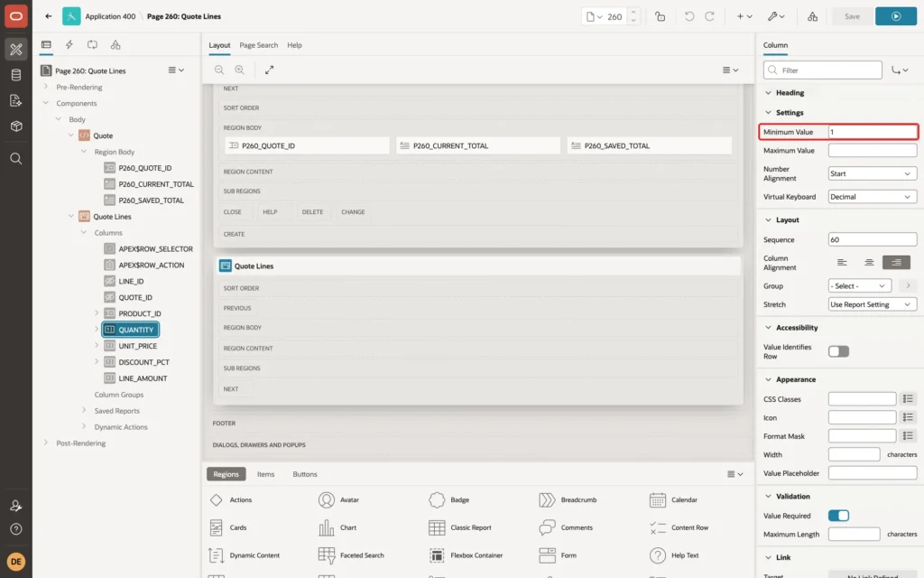The image size is (924, 578).
Task: Set column alignment to start
Action: pyautogui.click(x=842, y=263)
